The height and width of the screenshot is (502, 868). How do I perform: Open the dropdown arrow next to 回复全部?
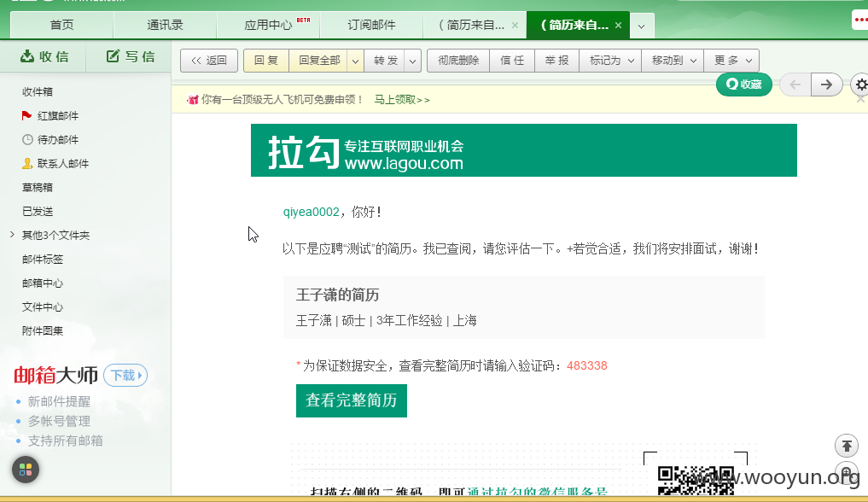(x=355, y=61)
